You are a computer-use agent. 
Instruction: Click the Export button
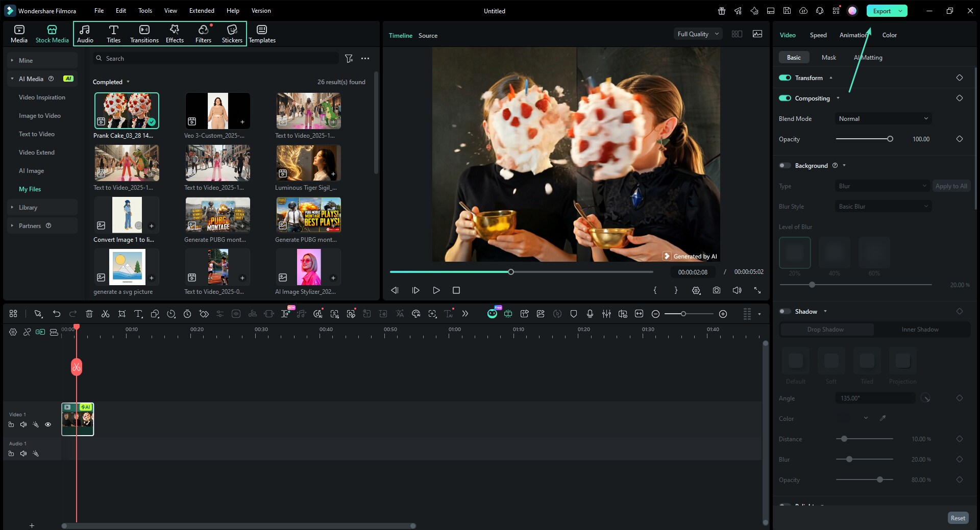point(881,10)
